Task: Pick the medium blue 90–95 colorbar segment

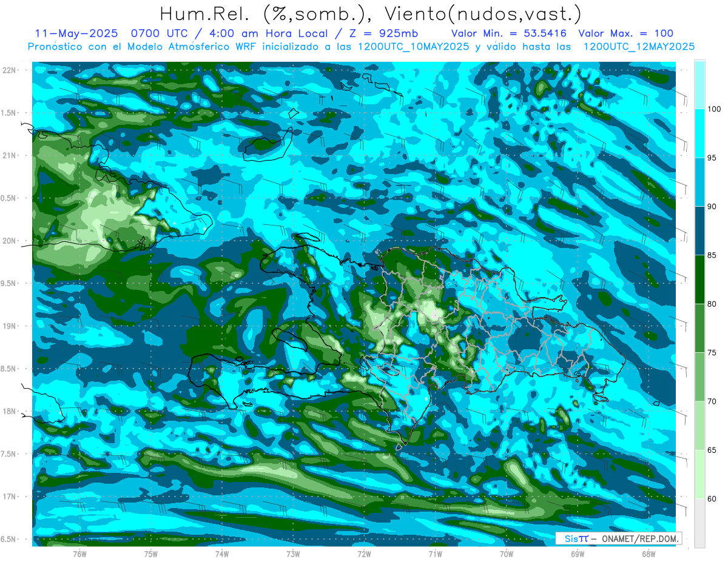Action: pos(699,182)
